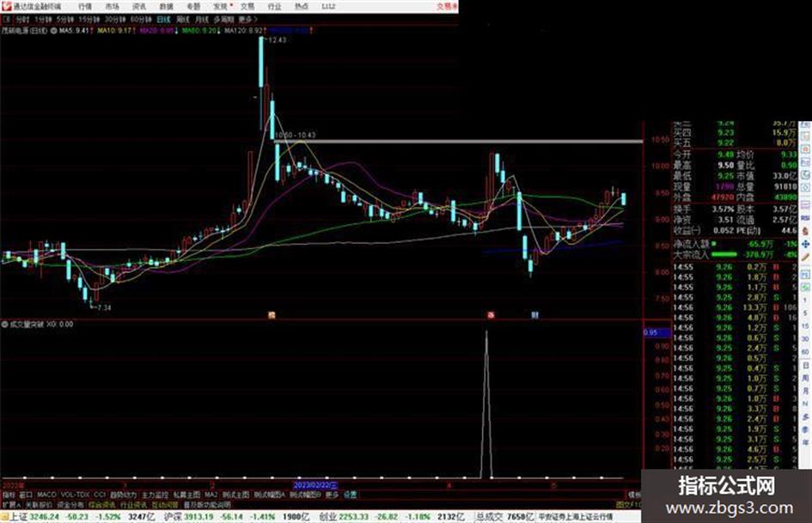Select the 多周期 multi-period tab
This screenshot has height=523, width=812.
[x=223, y=20]
